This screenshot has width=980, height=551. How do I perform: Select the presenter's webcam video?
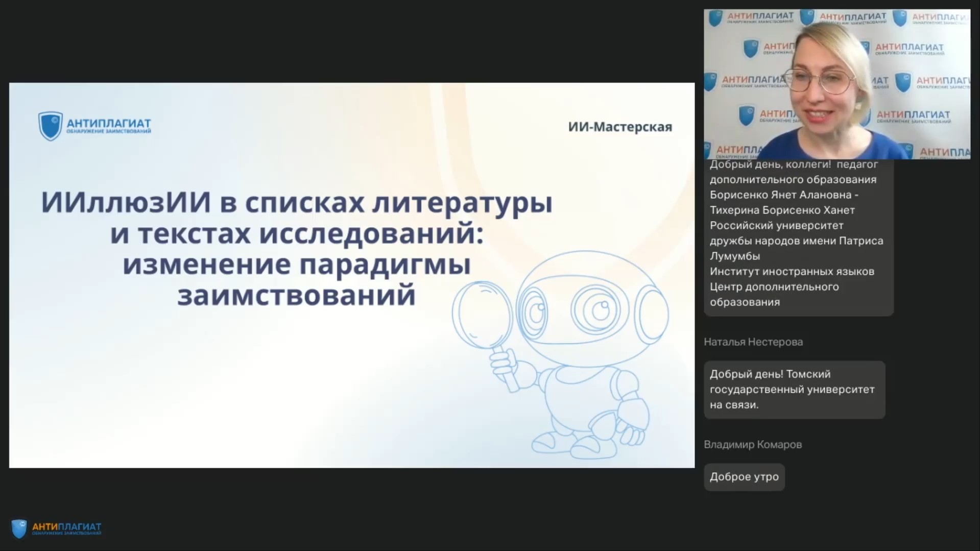pyautogui.click(x=836, y=84)
